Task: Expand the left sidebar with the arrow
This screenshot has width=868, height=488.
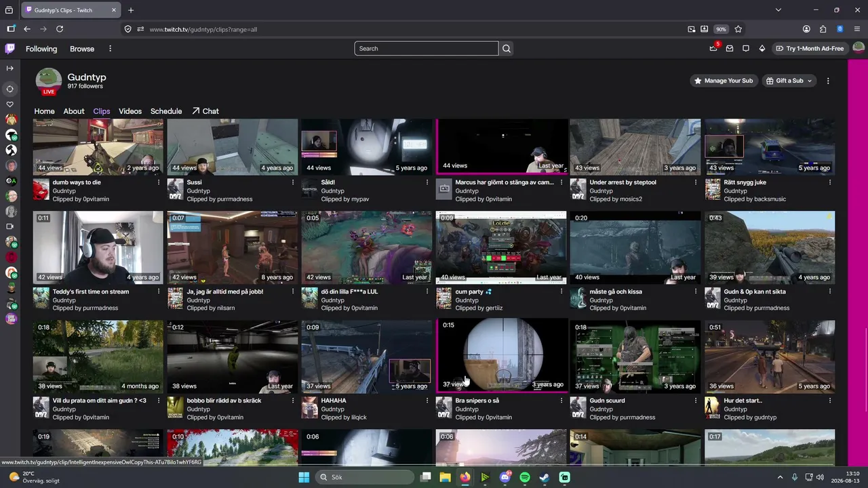Action: click(9, 68)
